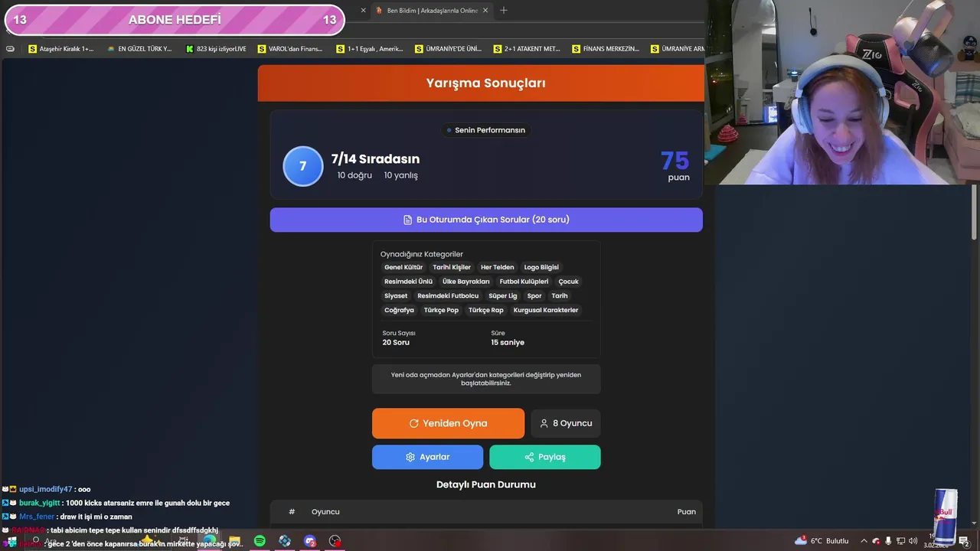Open a new browser tab with plus
The image size is (980, 551).
coord(504,11)
